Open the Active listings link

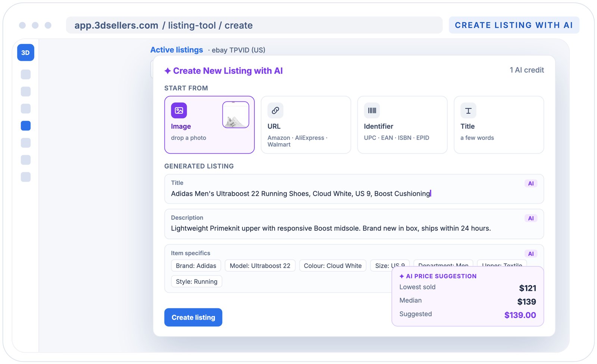pos(176,50)
